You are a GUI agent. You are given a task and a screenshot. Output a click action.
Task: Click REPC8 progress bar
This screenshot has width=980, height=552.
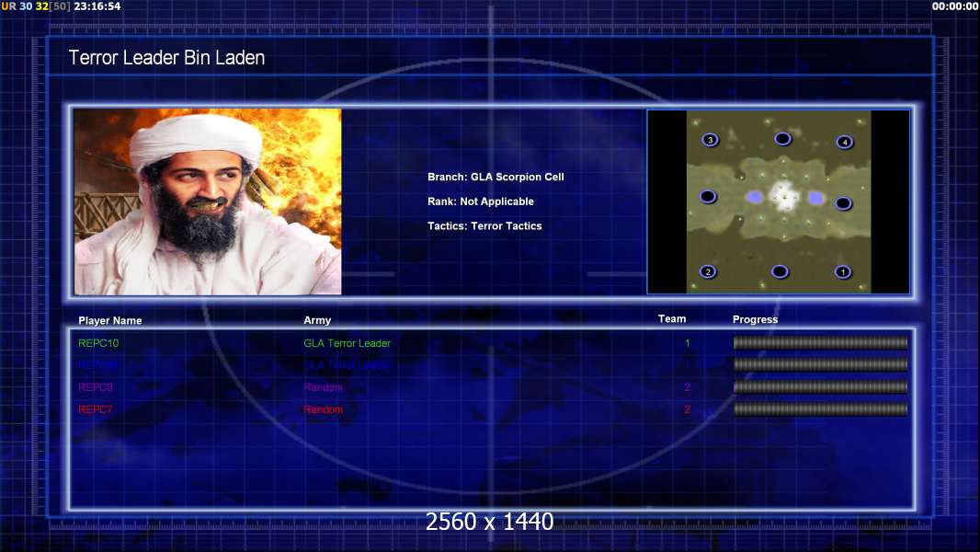[820, 387]
